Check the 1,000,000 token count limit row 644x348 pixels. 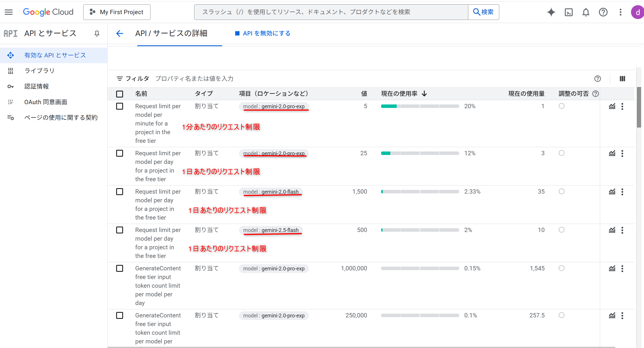[120, 268]
